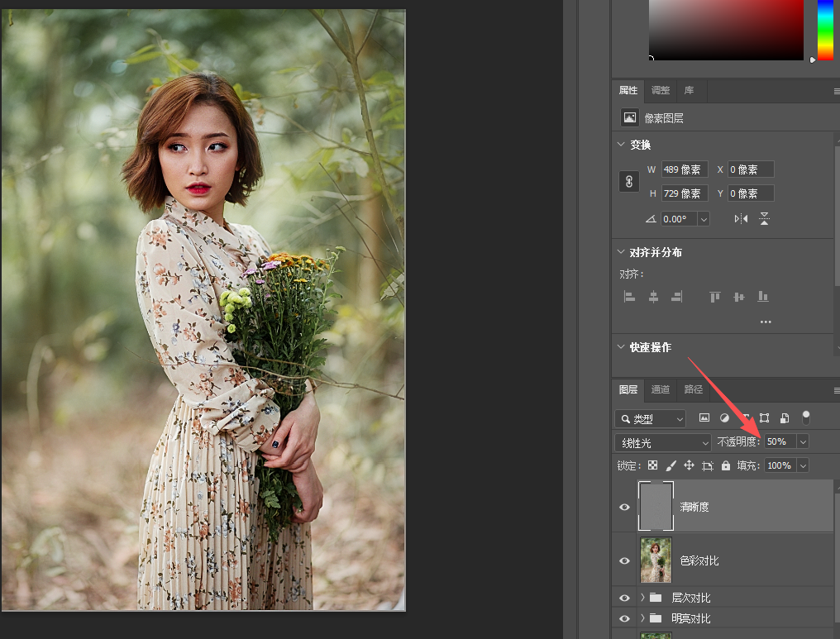Switch to the 通道 tab
Image resolution: width=840 pixels, height=639 pixels.
661,389
